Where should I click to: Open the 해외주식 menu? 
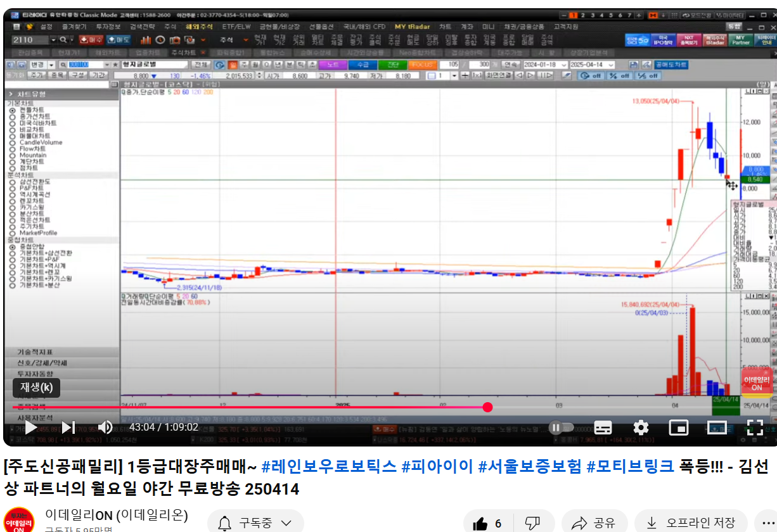198,27
